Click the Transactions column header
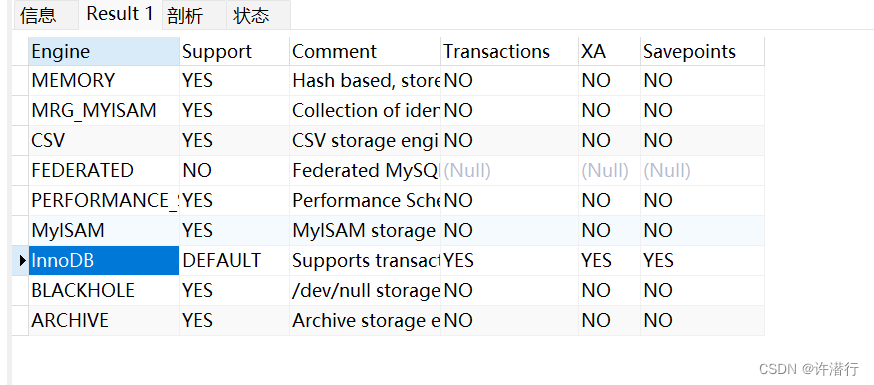Screen dimensions: 874x385 tap(509, 52)
